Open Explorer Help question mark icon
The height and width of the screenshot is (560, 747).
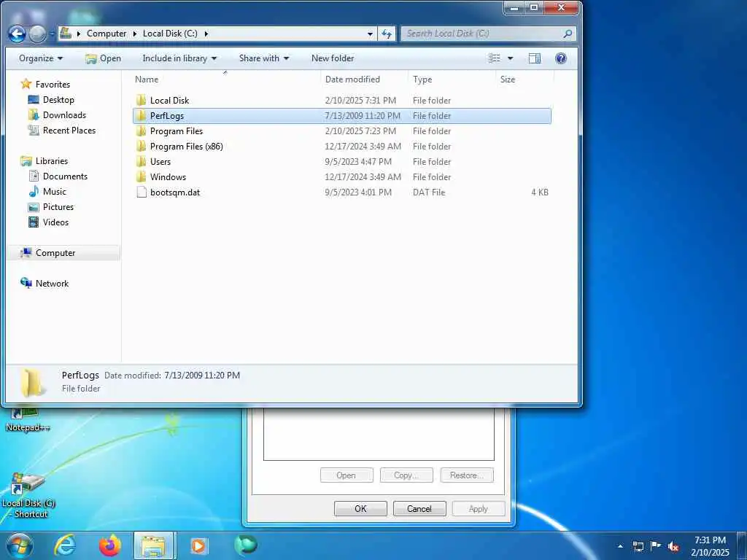click(x=561, y=58)
